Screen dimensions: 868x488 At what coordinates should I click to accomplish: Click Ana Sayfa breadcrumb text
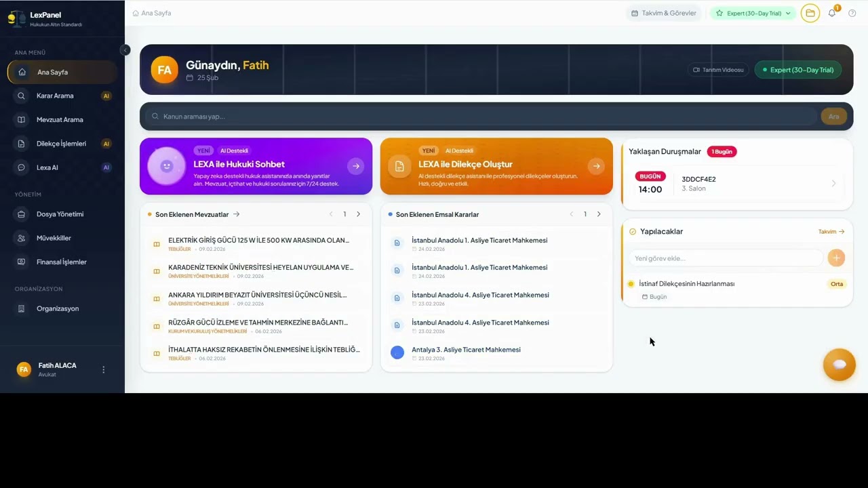coord(156,13)
